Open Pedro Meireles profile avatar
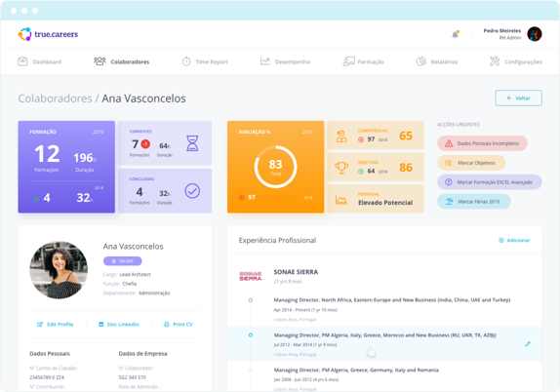This screenshot has width=560, height=392. pyautogui.click(x=535, y=34)
